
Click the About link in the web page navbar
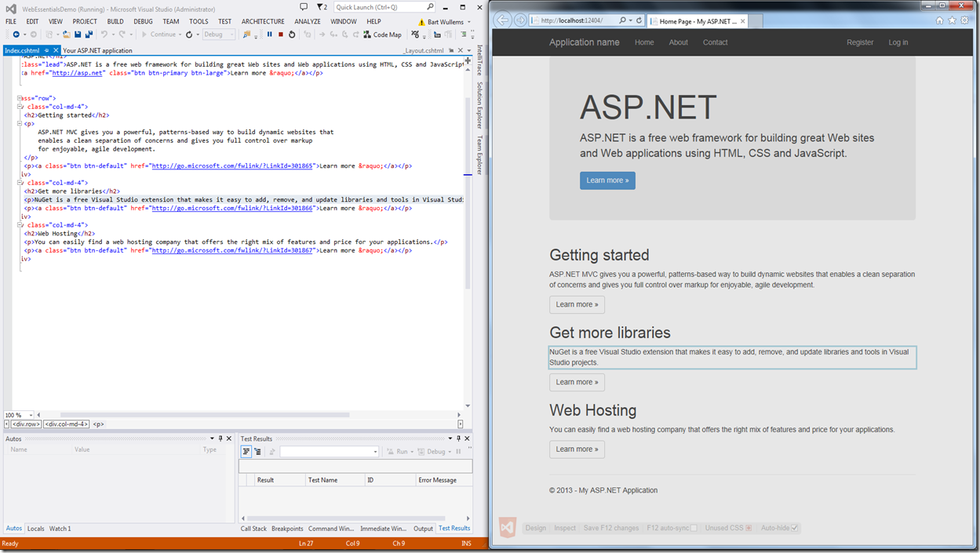(x=679, y=42)
